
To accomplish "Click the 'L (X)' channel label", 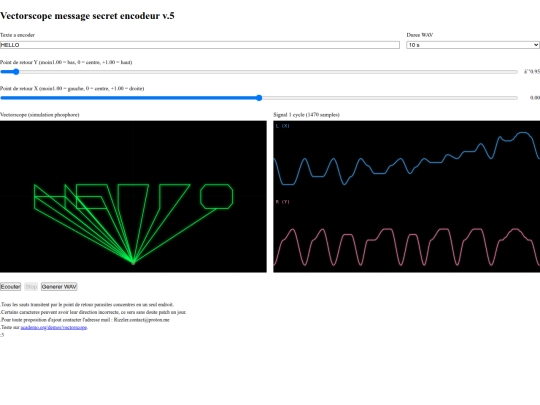I will [282, 126].
